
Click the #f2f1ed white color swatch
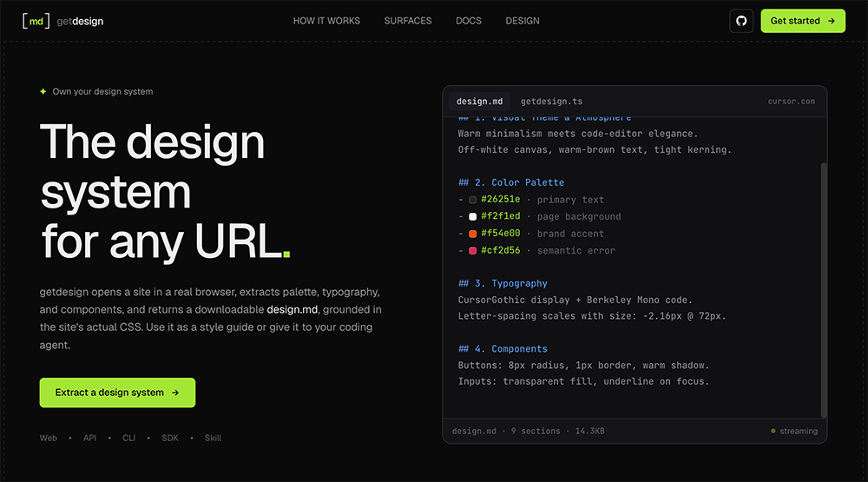tap(473, 216)
